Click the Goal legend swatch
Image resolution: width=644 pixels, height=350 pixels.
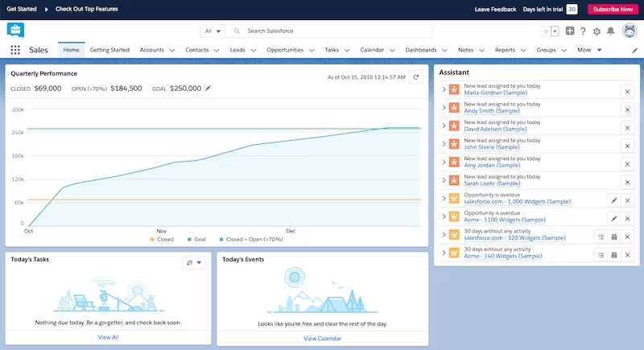189,239
